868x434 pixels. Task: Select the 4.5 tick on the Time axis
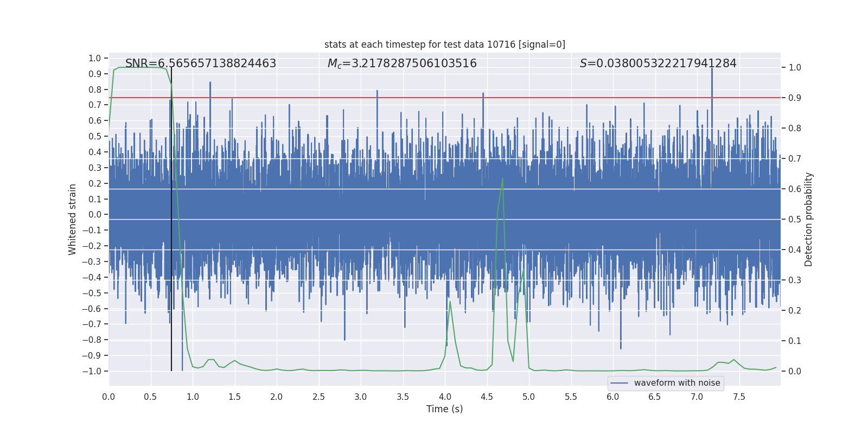(x=487, y=397)
